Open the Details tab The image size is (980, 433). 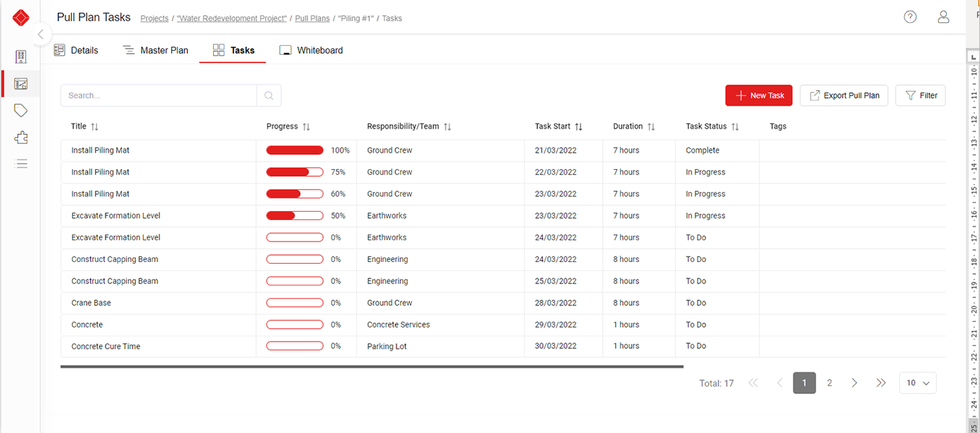[76, 50]
